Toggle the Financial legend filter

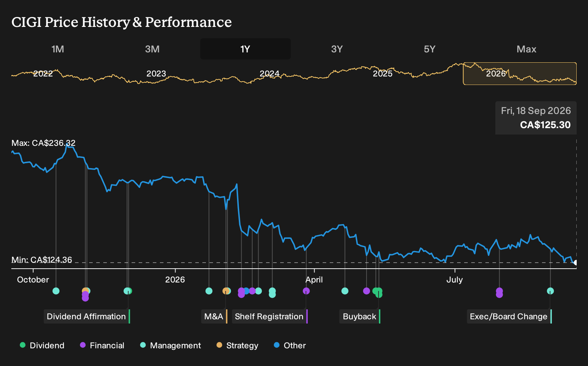(102, 345)
